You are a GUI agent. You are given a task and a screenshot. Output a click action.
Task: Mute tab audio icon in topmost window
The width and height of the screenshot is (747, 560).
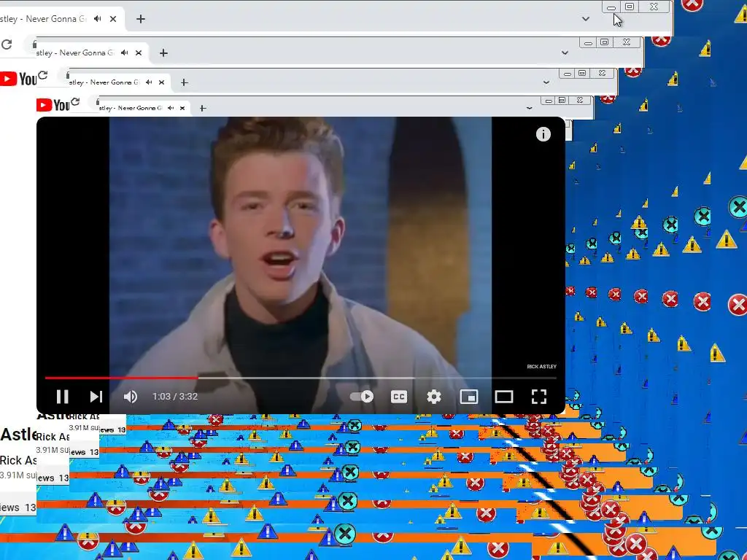[98, 18]
